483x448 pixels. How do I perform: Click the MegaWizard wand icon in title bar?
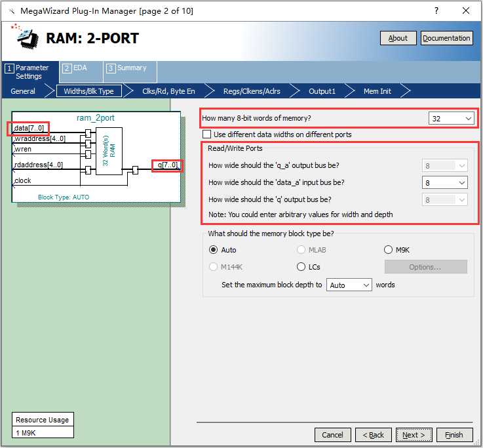12,11
